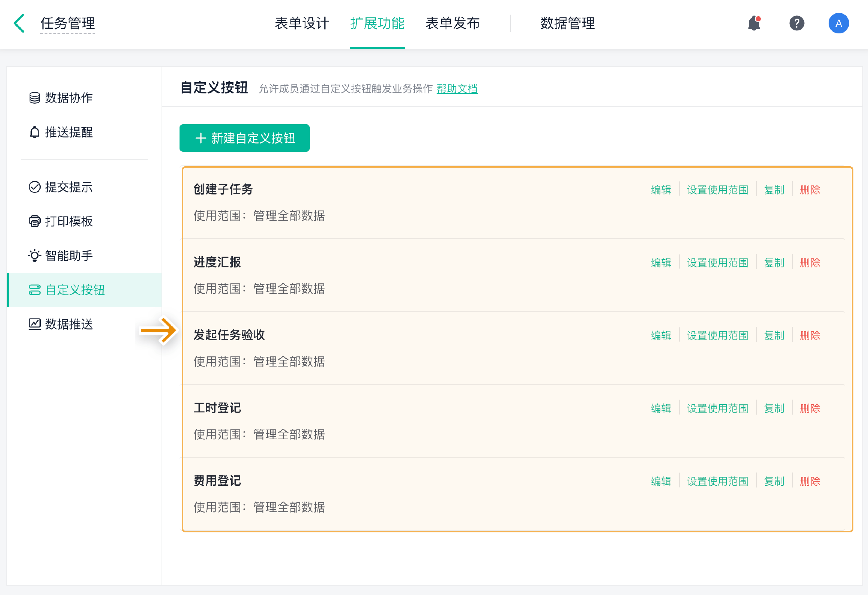Open the user avatar A menu
The width and height of the screenshot is (868, 595).
pos(838,23)
